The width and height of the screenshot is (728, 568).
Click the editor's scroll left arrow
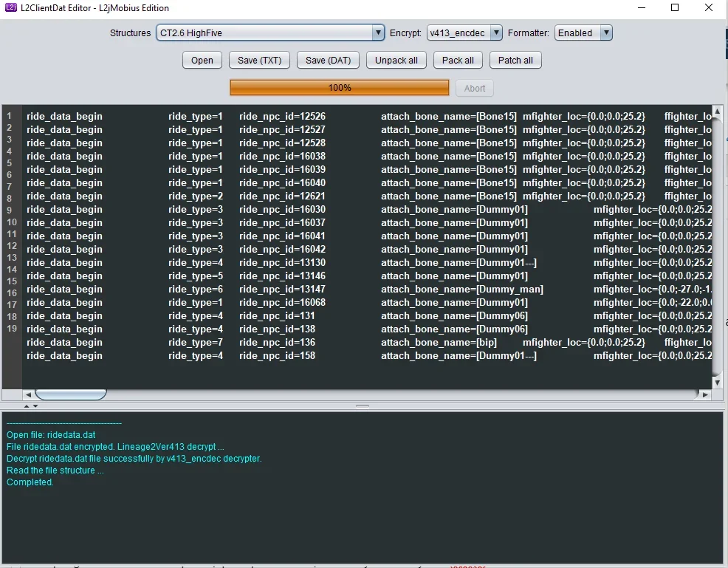pos(28,394)
